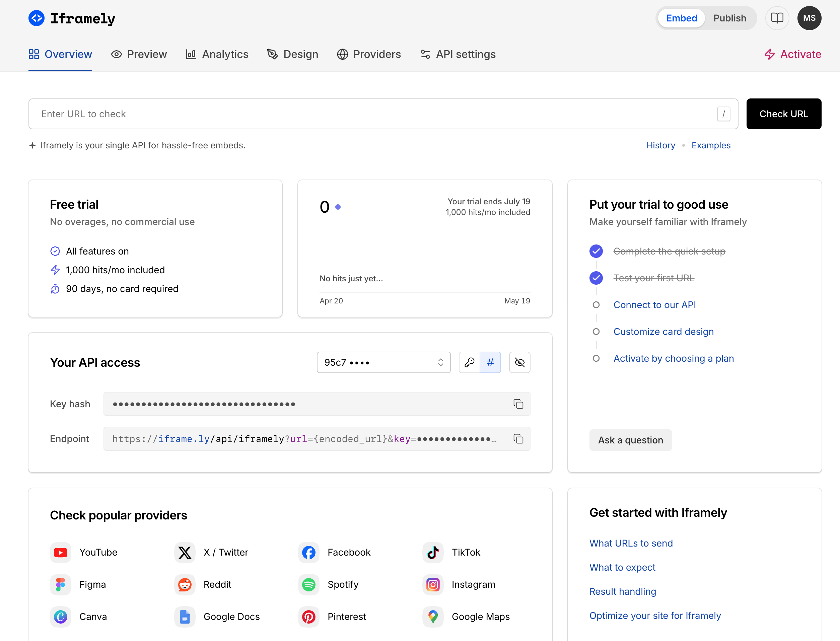
Task: Click the Iframely wordmark text
Action: coord(83,18)
